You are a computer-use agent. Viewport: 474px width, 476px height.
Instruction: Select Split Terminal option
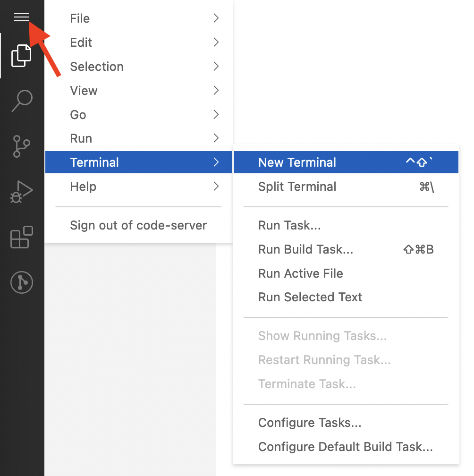tap(297, 187)
